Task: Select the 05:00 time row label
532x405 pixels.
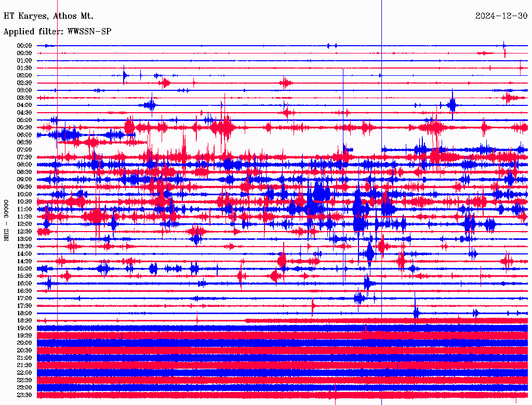Action: [24, 120]
